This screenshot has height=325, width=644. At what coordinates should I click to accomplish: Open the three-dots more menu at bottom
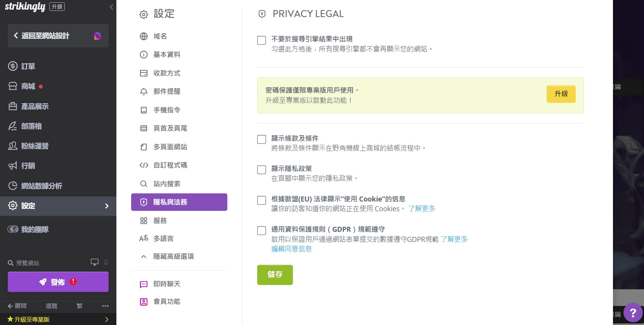(105, 306)
